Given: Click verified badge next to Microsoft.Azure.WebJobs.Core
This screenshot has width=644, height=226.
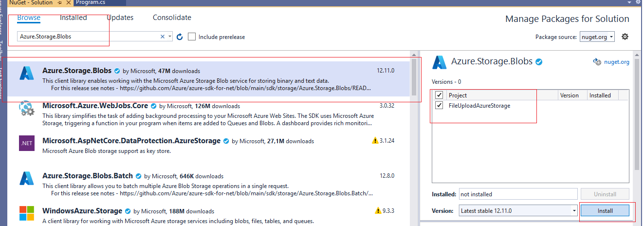Looking at the screenshot, I should (153, 106).
